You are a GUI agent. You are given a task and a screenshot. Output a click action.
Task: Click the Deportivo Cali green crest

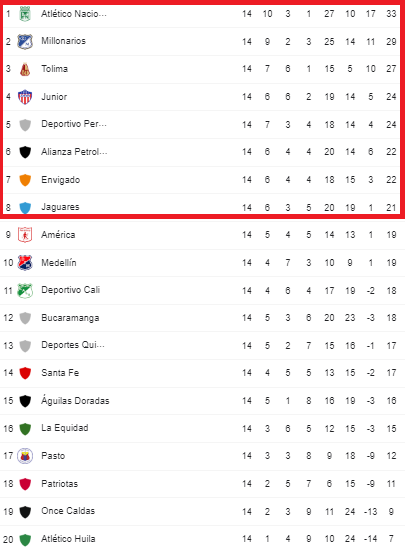(x=25, y=290)
